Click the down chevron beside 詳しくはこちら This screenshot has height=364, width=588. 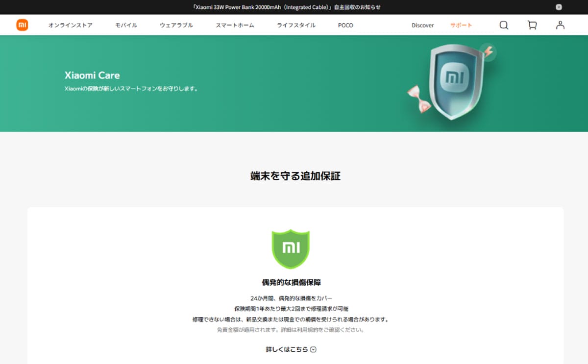[x=314, y=349]
